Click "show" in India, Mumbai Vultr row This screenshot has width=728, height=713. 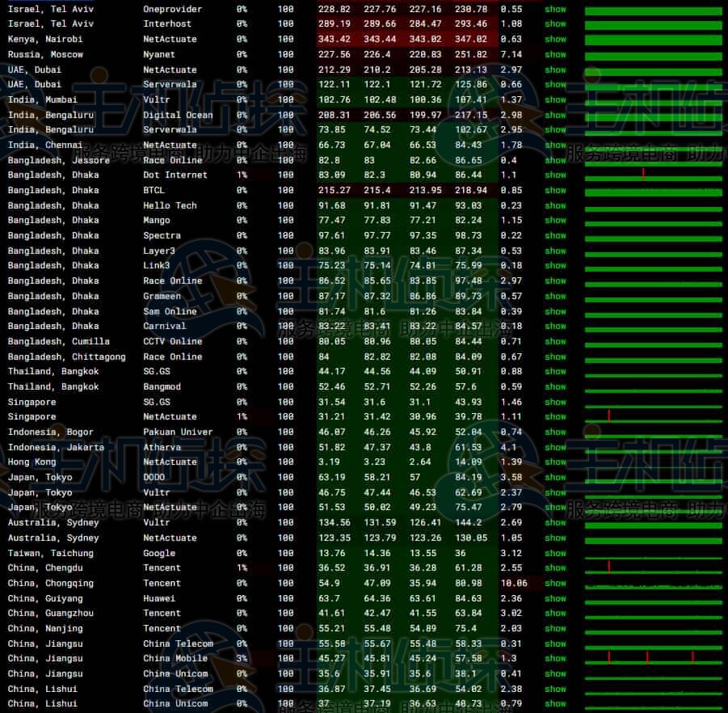555,99
